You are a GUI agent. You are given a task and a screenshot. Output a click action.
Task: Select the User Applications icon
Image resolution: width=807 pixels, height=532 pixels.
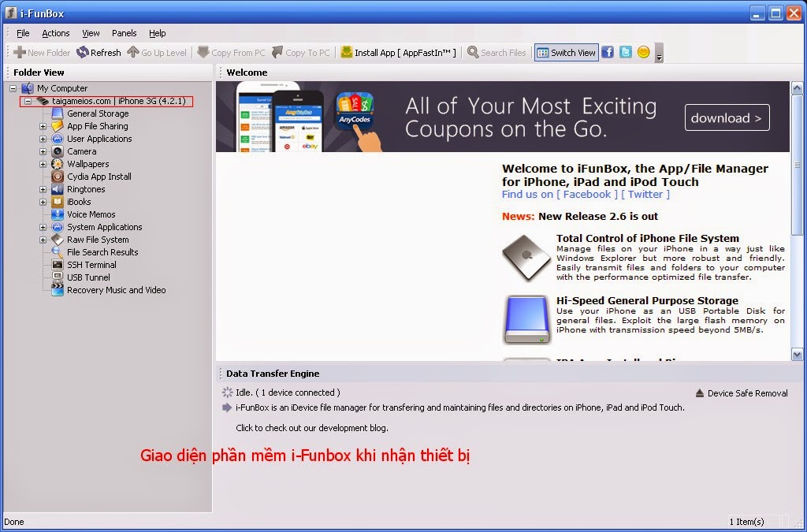(x=58, y=139)
